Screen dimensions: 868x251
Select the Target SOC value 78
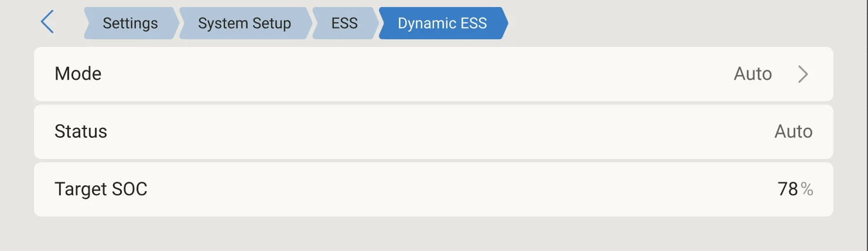click(x=788, y=189)
